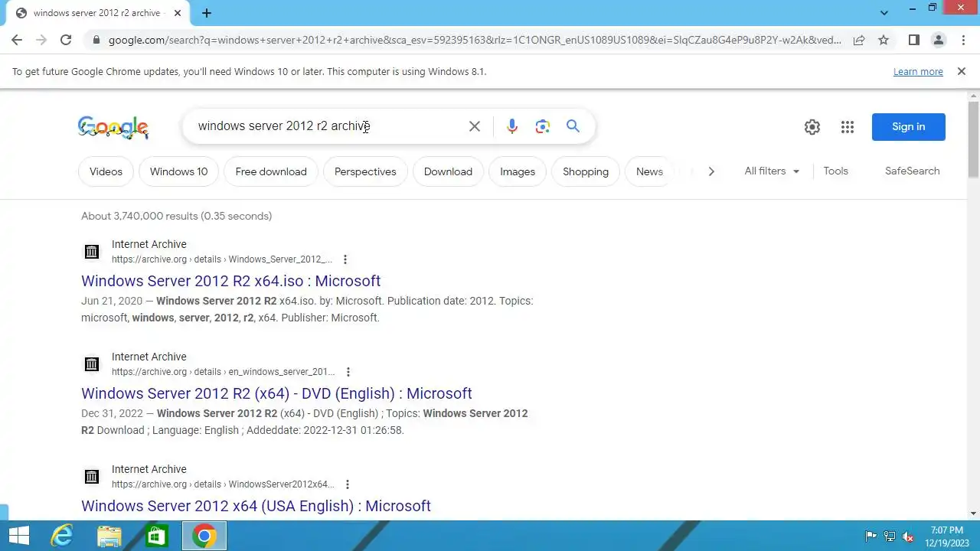This screenshot has height=551, width=980.
Task: Open more options for DVD (English) result
Action: 348,372
